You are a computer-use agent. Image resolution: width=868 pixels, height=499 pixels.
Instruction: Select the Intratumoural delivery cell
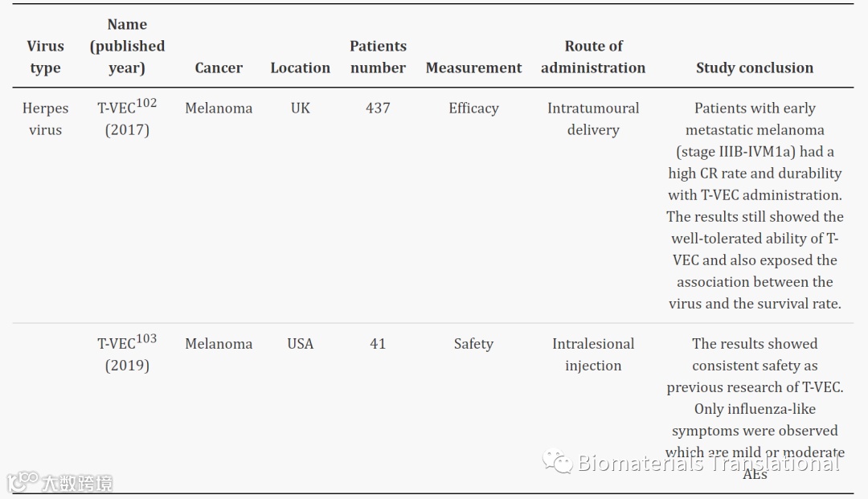point(593,119)
